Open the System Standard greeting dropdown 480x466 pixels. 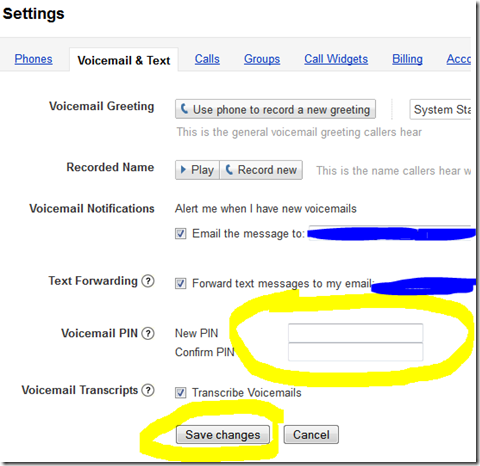click(440, 109)
